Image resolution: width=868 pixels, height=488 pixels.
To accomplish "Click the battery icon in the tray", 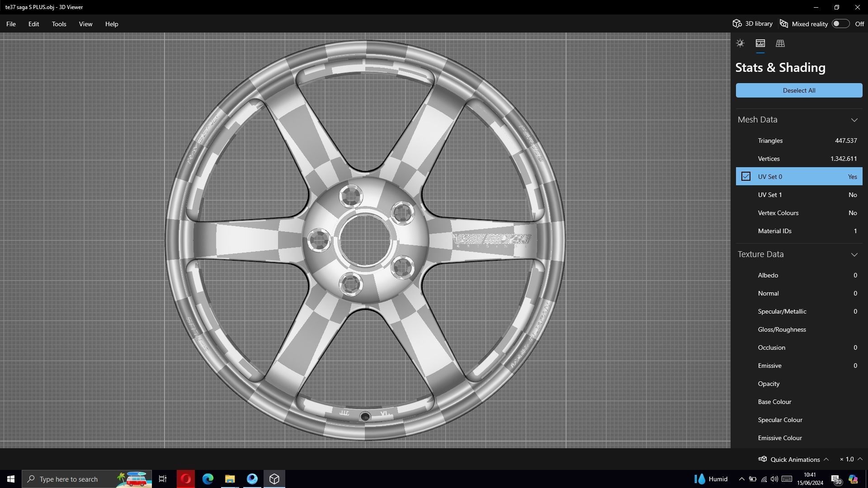I will pyautogui.click(x=753, y=479).
